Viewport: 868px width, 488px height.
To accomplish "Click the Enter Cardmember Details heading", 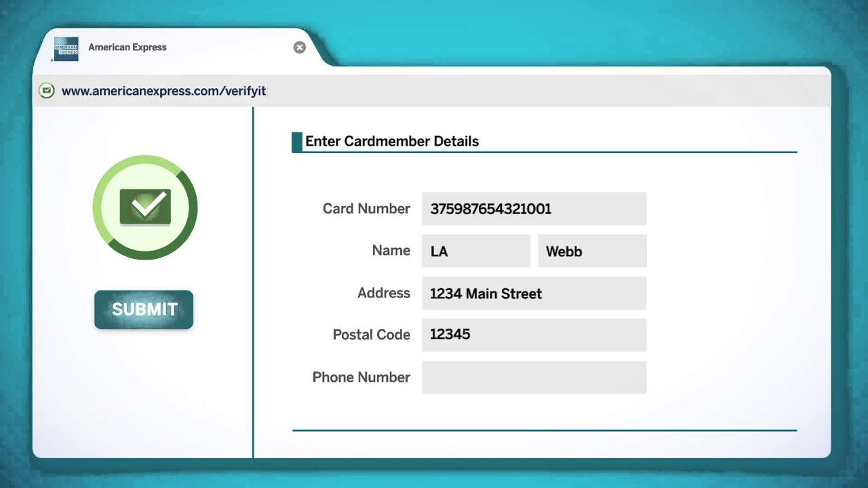I will tap(392, 142).
